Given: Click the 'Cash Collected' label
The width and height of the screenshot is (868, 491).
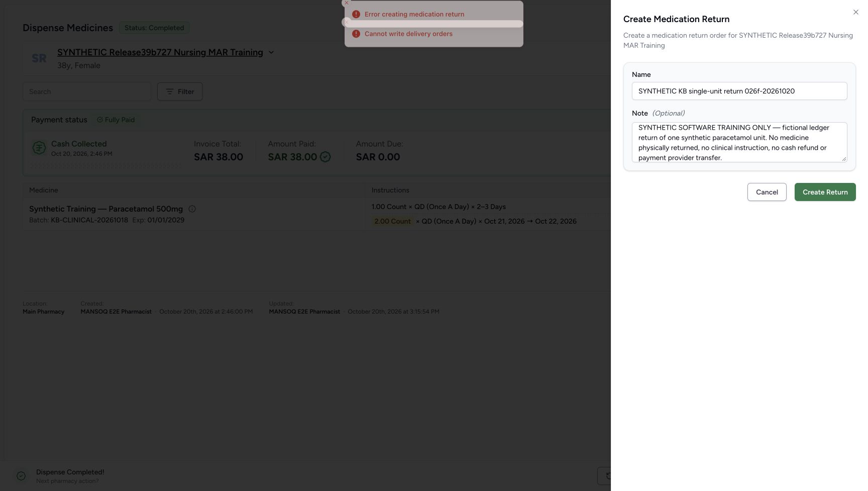Looking at the screenshot, I should point(79,144).
